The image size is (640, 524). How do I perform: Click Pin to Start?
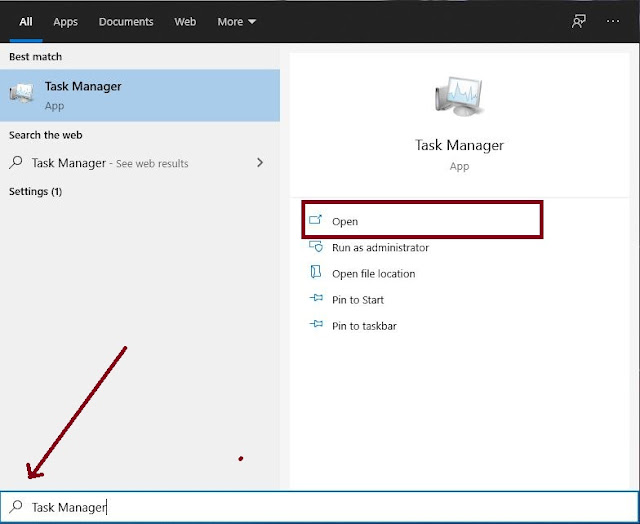[358, 300]
